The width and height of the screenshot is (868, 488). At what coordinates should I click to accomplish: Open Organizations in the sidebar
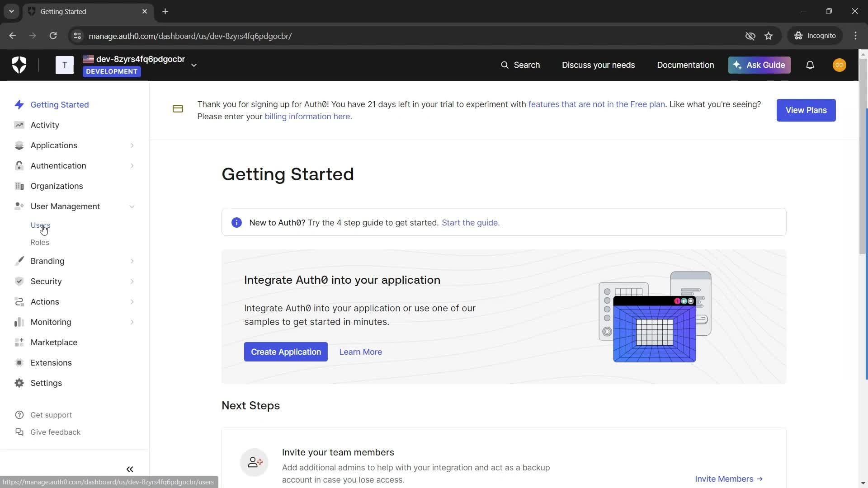(x=57, y=186)
